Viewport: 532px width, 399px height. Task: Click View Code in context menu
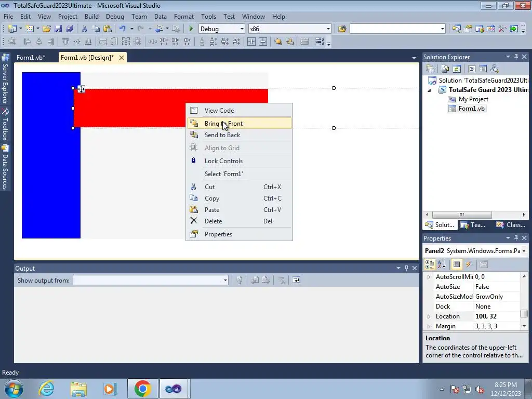tap(239, 110)
